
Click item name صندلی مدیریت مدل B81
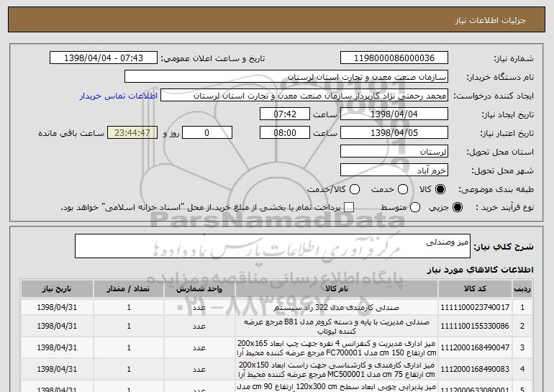point(337,327)
